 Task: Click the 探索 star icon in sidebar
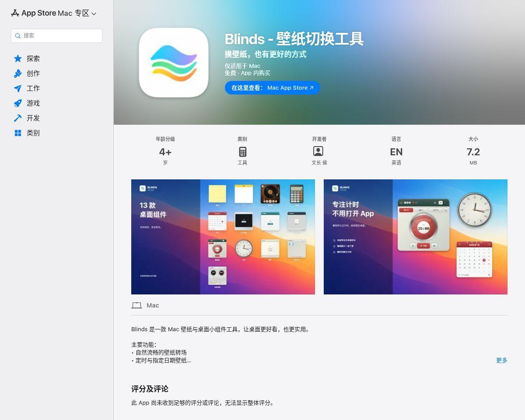click(17, 59)
